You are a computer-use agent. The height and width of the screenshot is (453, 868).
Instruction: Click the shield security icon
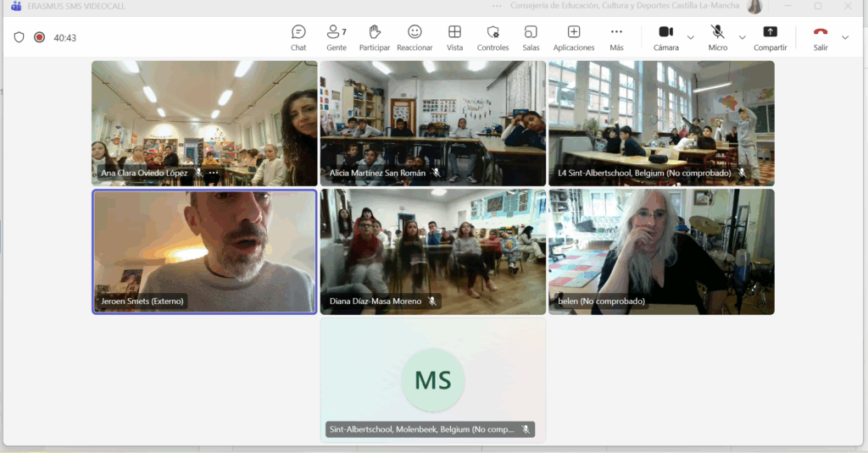pyautogui.click(x=19, y=37)
